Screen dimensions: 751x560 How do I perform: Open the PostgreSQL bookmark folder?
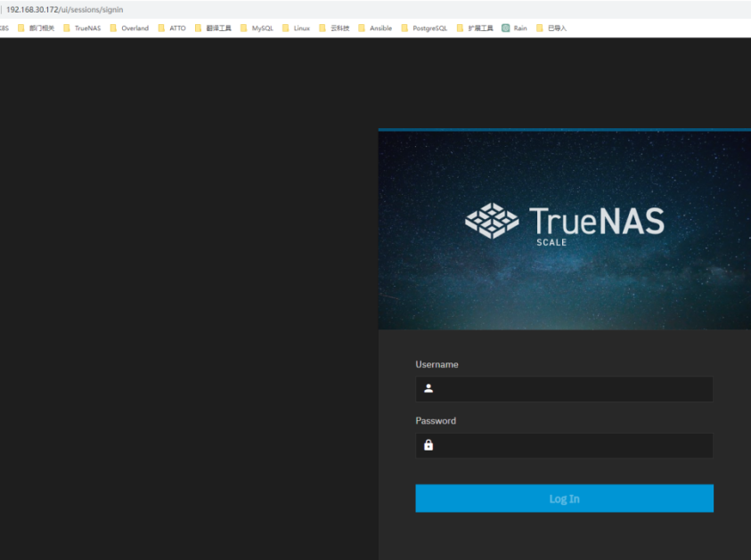coord(424,28)
